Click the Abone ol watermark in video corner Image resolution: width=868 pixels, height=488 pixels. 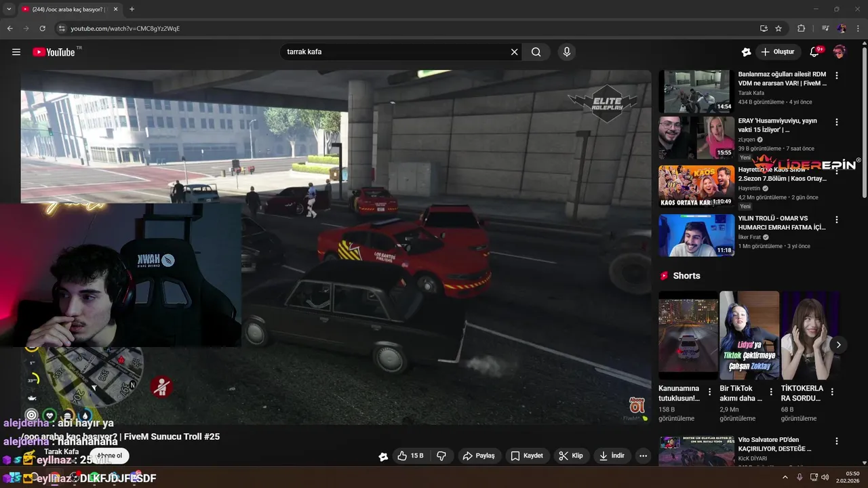(x=636, y=405)
